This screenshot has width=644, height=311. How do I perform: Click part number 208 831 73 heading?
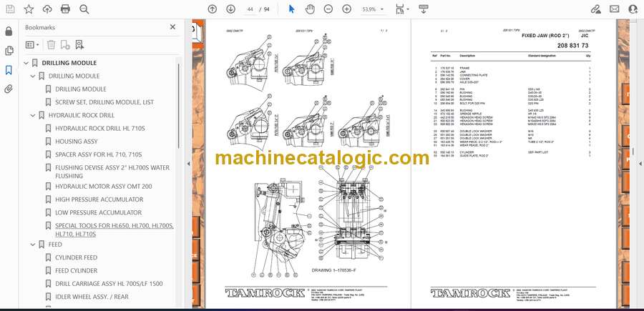572,46
